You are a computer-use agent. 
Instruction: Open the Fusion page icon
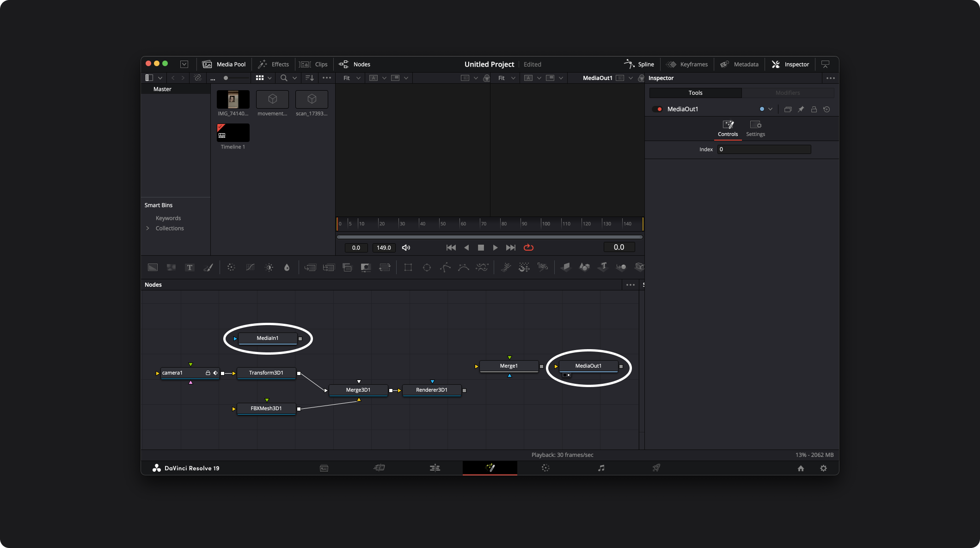pos(490,468)
